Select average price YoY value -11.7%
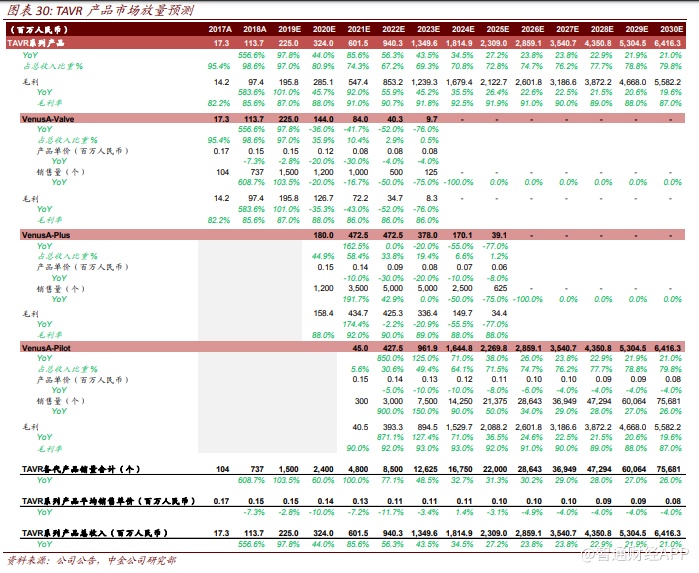 (391, 512)
